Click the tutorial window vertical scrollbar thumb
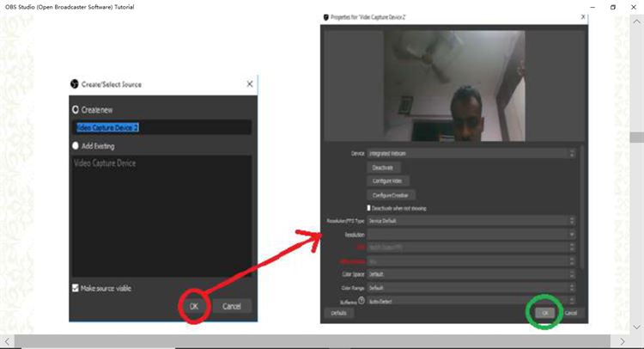Viewport: 644px width, 349px height. point(636,138)
